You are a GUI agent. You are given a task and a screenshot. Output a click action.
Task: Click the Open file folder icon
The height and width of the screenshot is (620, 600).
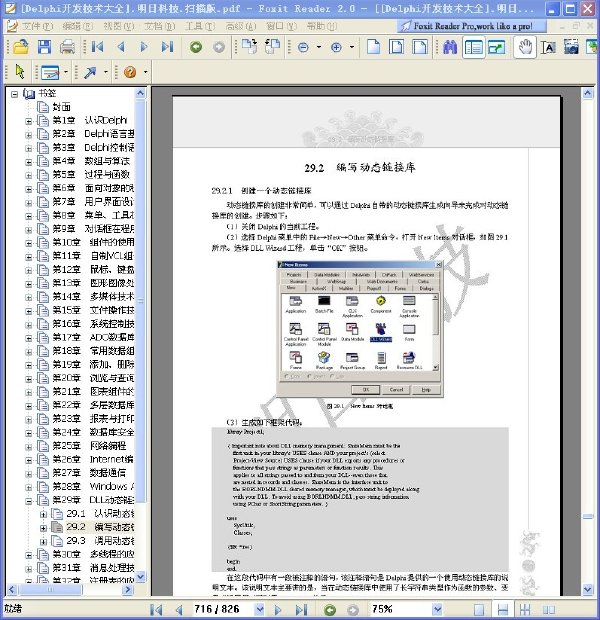click(21, 47)
